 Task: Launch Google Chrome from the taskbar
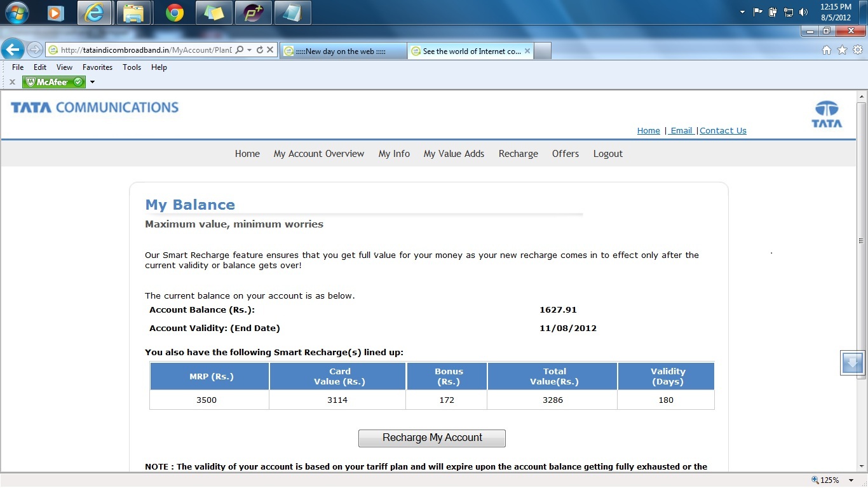tap(174, 13)
